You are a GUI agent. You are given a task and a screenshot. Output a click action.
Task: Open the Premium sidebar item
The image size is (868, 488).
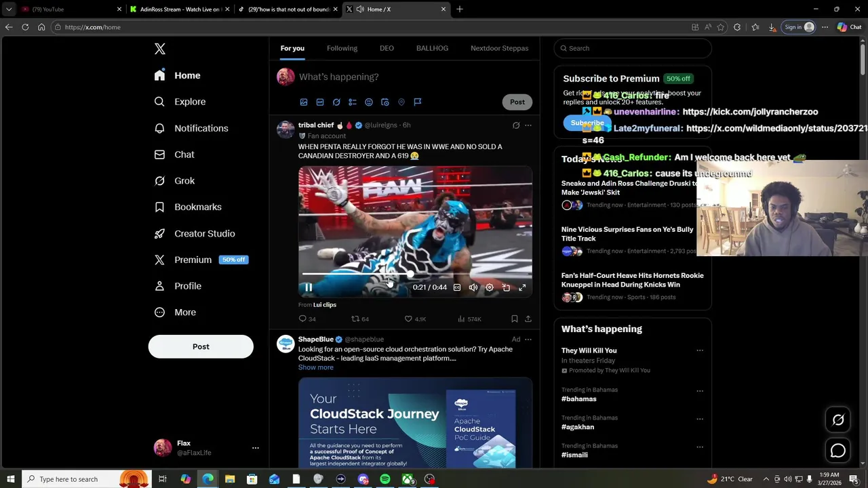pos(201,260)
